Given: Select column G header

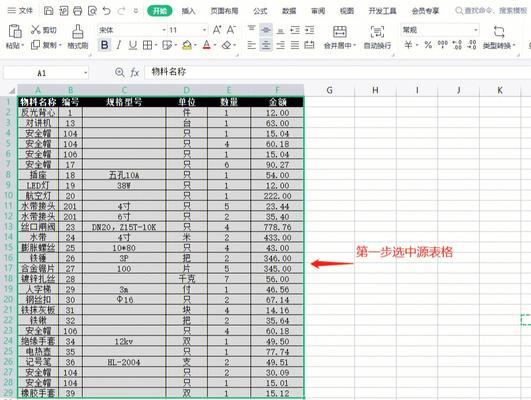Looking at the screenshot, I should pos(329,90).
